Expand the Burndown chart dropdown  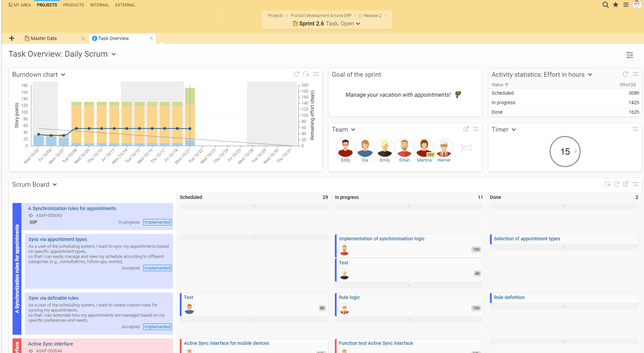click(63, 75)
